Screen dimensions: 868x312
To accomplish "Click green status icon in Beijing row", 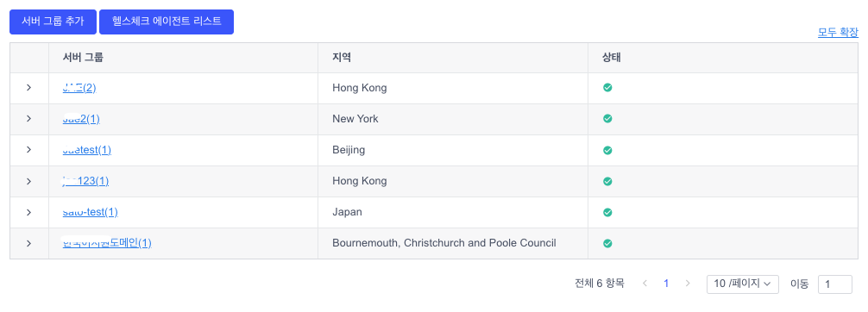I will 607,150.
